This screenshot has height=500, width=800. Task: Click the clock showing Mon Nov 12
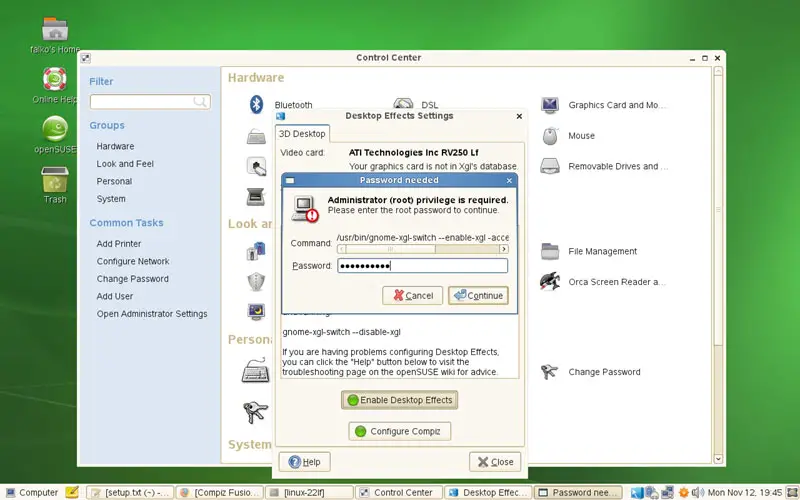745,492
